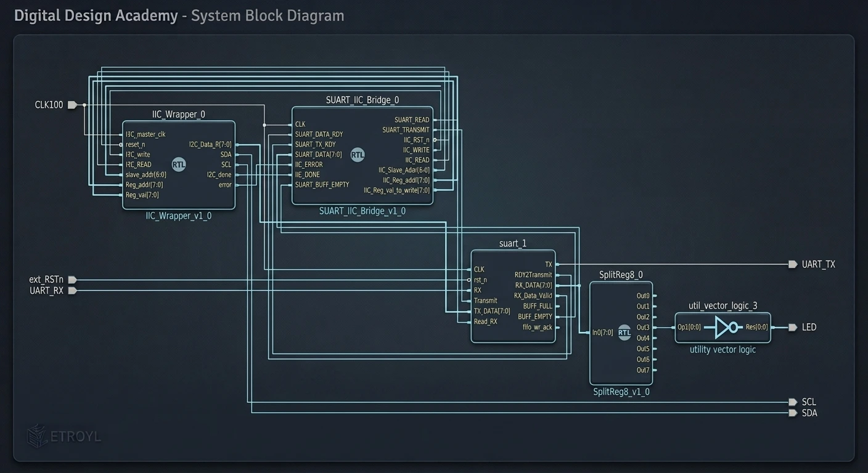Select the reset_n pin on IIC_Wrapper_0

(x=135, y=144)
